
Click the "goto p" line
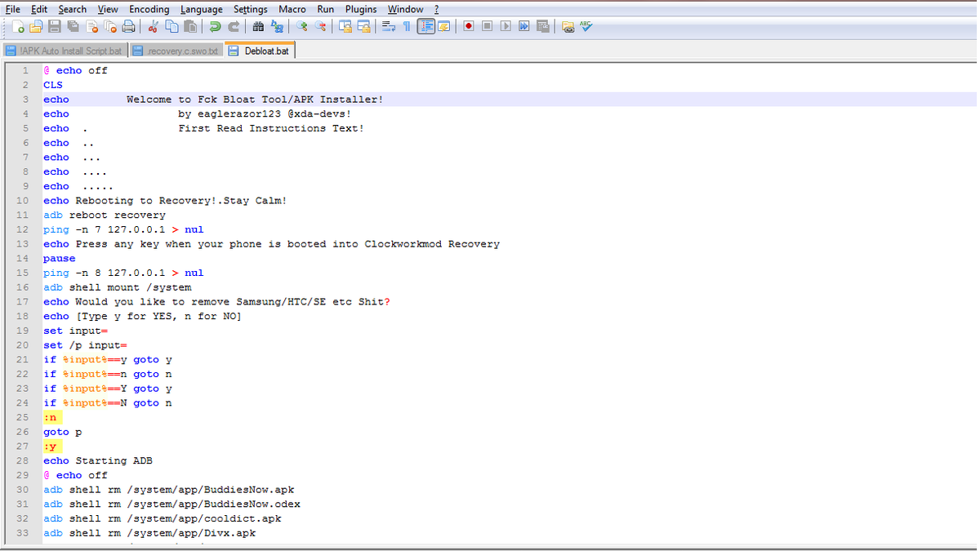coord(63,432)
